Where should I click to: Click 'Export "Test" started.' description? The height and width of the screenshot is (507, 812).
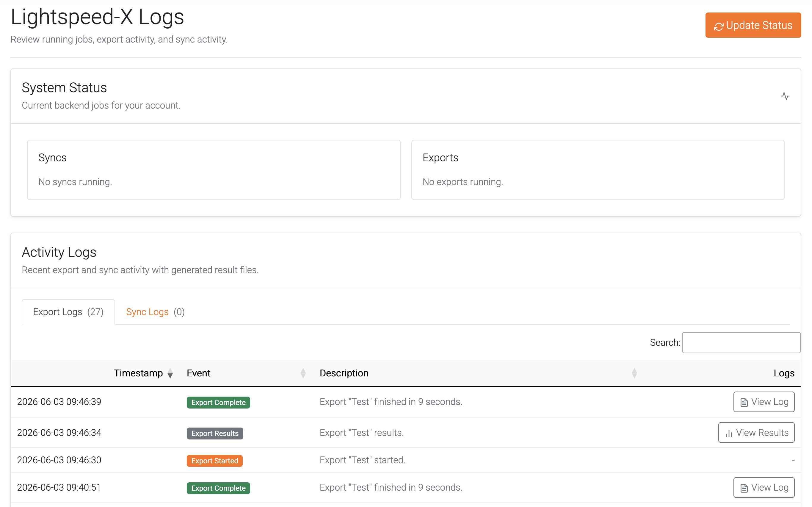pyautogui.click(x=362, y=460)
